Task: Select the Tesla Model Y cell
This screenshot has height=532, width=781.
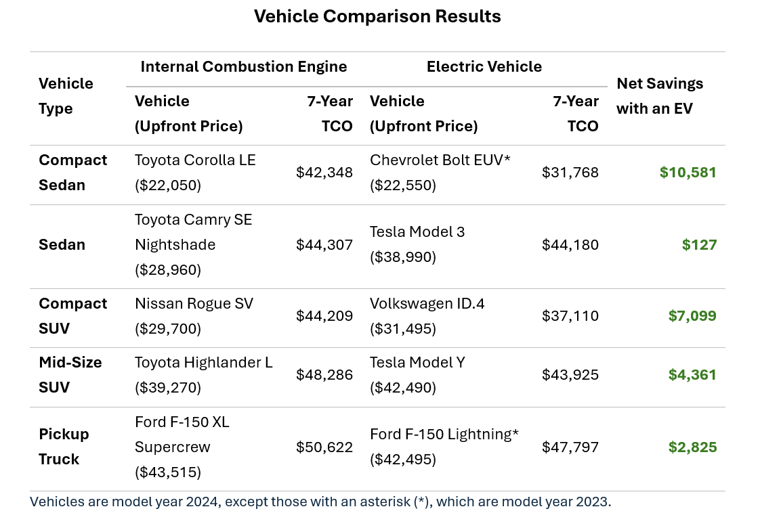Action: click(417, 375)
